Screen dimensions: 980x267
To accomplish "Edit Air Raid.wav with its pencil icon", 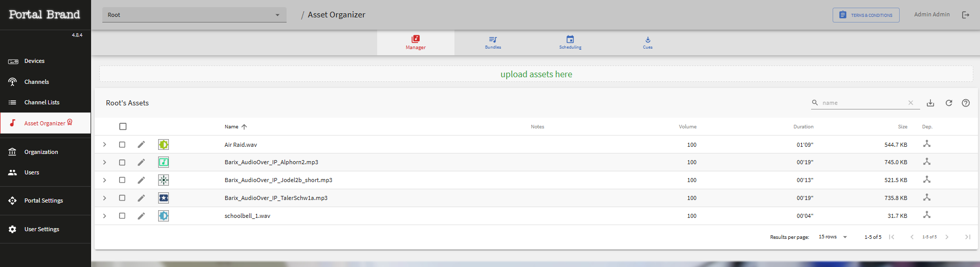I will (141, 145).
